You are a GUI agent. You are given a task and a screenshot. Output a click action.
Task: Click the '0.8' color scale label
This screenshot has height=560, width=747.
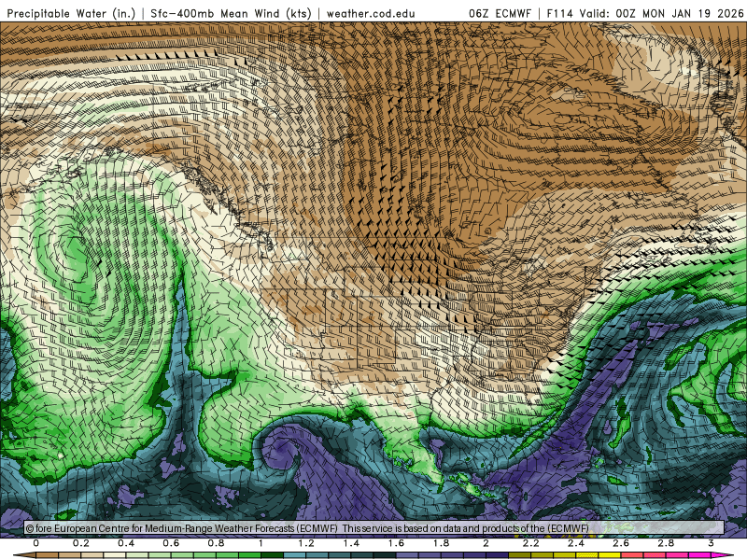(216, 543)
